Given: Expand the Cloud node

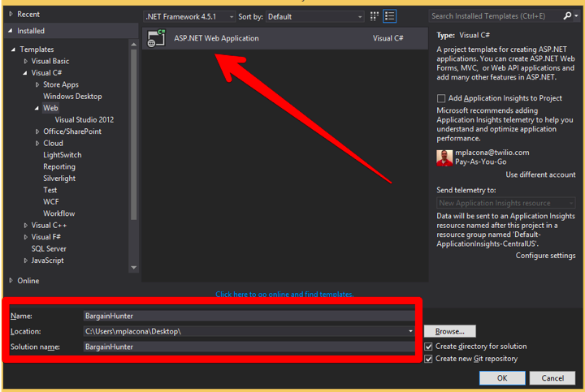Looking at the screenshot, I should tap(37, 143).
